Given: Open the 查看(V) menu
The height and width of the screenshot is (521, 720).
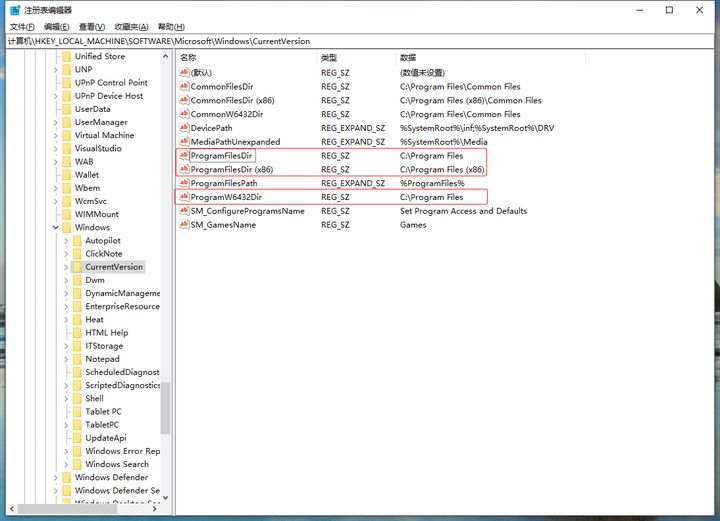Looking at the screenshot, I should click(92, 27).
